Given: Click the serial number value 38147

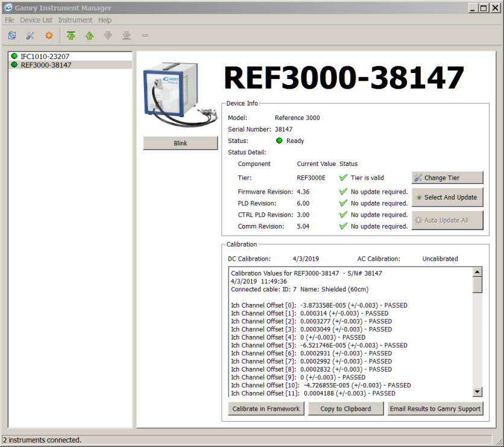Looking at the screenshot, I should coord(283,129).
